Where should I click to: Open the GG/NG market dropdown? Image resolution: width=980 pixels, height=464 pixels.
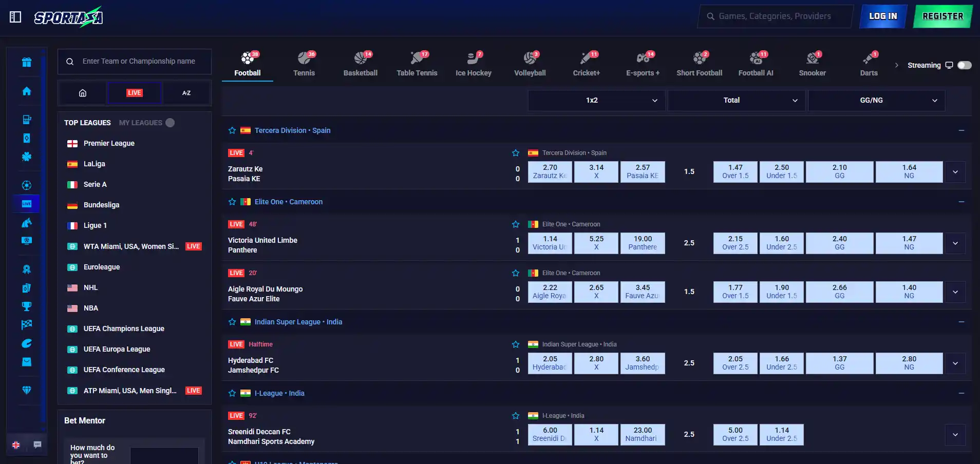tap(876, 100)
